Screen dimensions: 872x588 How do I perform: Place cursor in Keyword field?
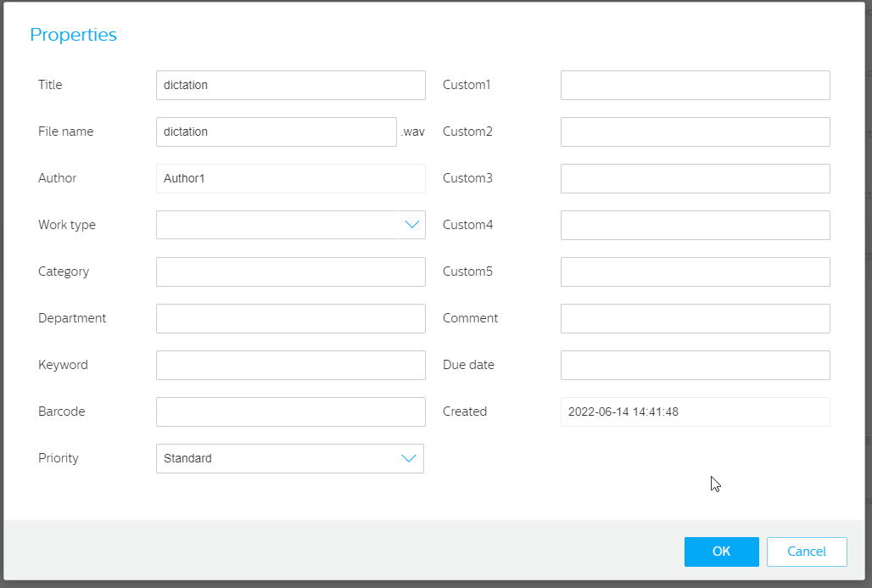click(x=291, y=366)
